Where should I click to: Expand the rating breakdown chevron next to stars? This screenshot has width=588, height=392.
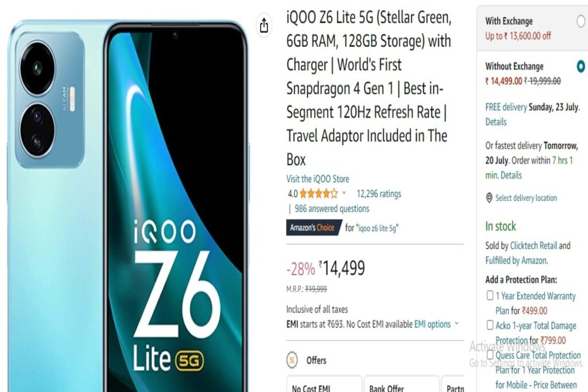pyautogui.click(x=344, y=193)
